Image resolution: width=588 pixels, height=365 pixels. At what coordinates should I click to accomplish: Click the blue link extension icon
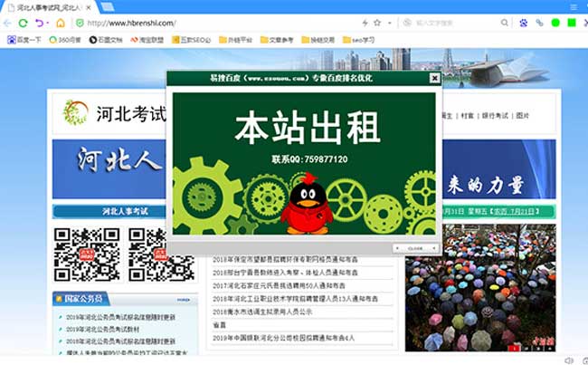click(539, 24)
